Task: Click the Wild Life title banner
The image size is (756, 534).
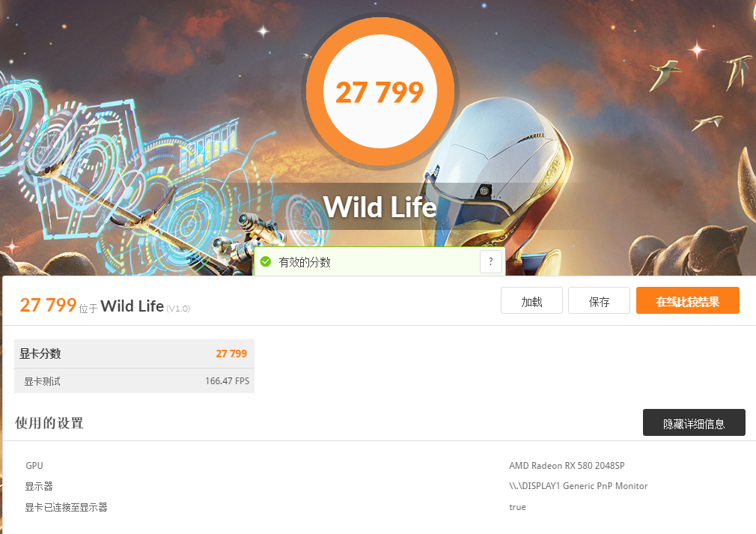Action: coord(380,207)
